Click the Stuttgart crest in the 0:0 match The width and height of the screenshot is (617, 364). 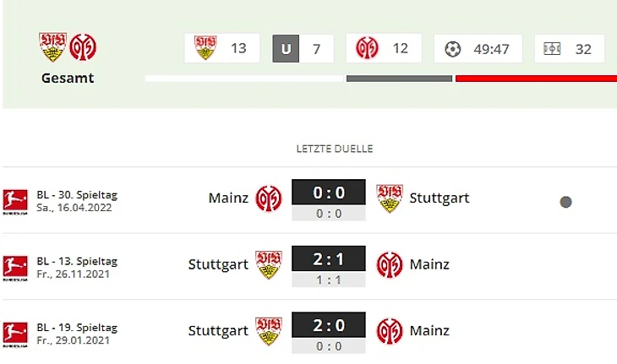point(390,198)
